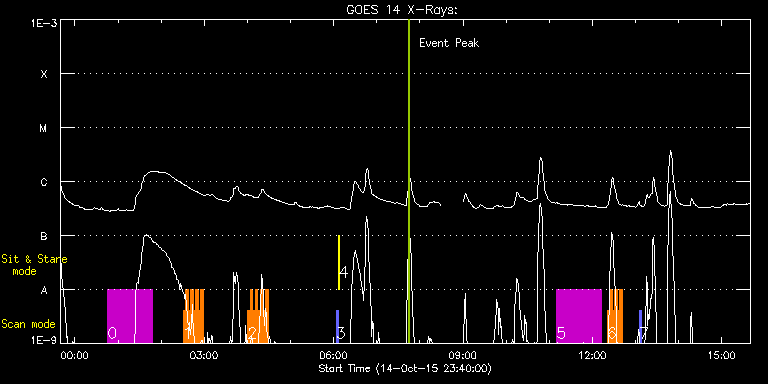The height and width of the screenshot is (384, 768).
Task: Click the green Event Peak vertical line
Action: point(408,181)
